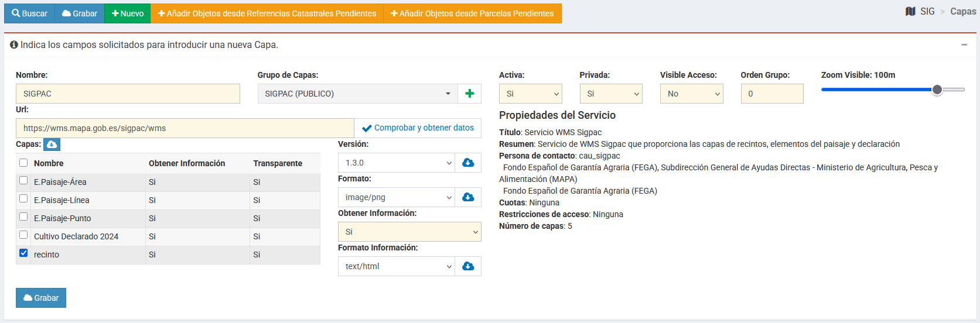This screenshot has height=323, width=980.
Task: Expand the Activa dropdown
Action: tap(530, 94)
